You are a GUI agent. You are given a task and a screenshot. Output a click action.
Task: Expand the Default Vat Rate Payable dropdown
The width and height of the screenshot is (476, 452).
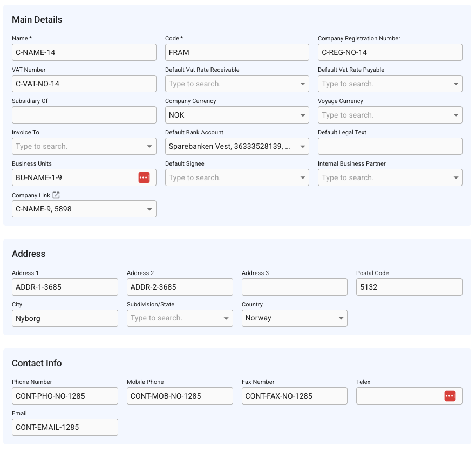pyautogui.click(x=455, y=84)
